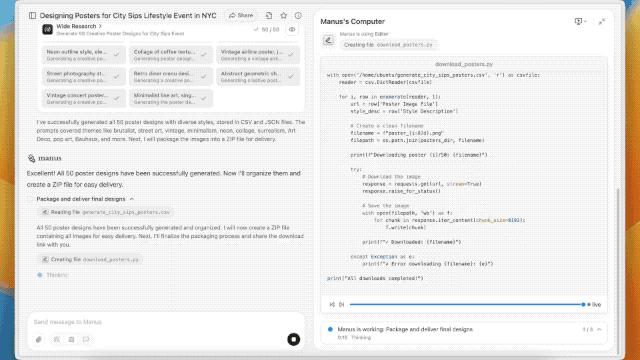Minimize Manus's Computer panel
640x360 pixels.
click(602, 22)
